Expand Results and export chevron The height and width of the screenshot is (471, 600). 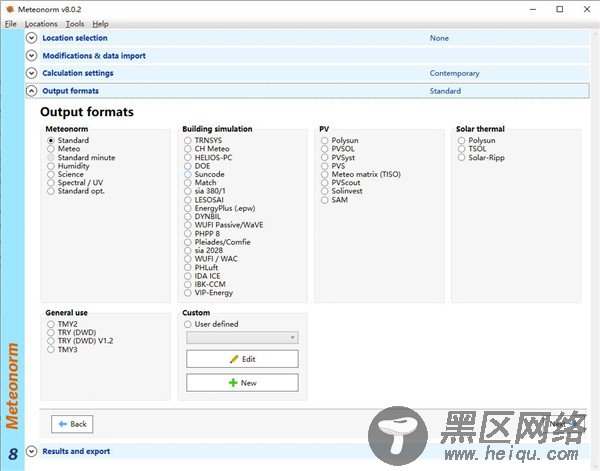tap(31, 451)
